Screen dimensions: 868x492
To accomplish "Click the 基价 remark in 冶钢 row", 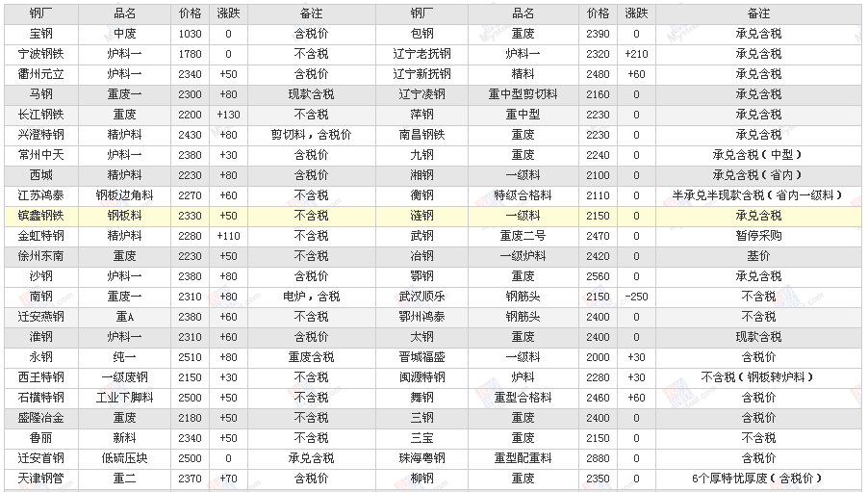I will (758, 256).
